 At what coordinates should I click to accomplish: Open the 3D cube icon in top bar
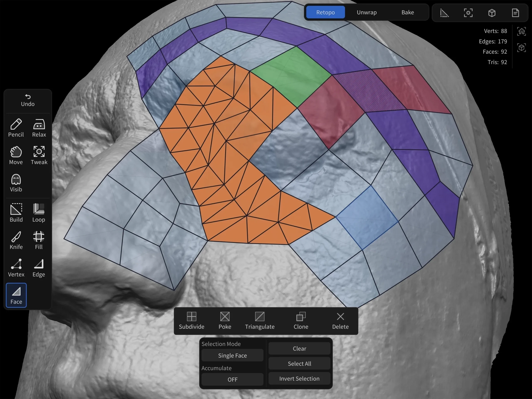click(492, 13)
